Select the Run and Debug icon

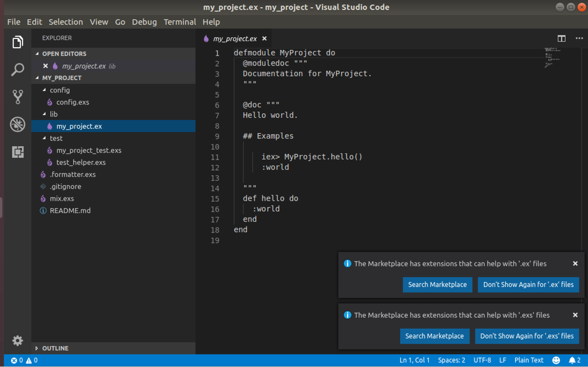[18, 124]
